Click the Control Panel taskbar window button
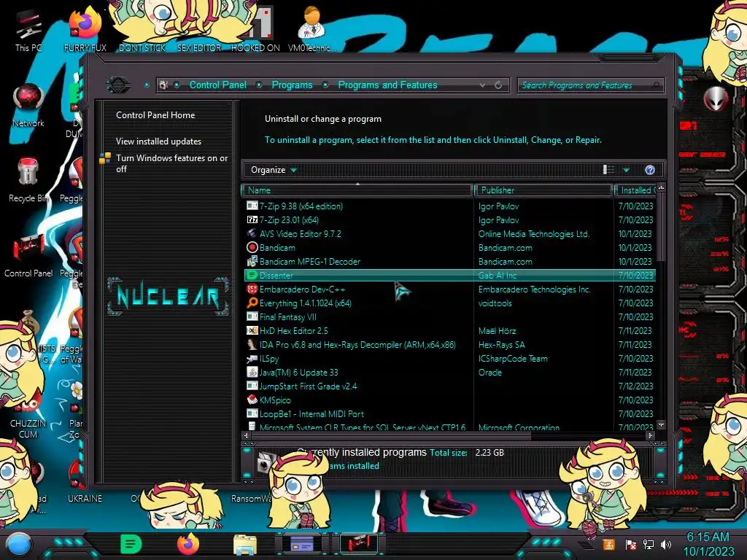The height and width of the screenshot is (560, 747). coord(359,544)
